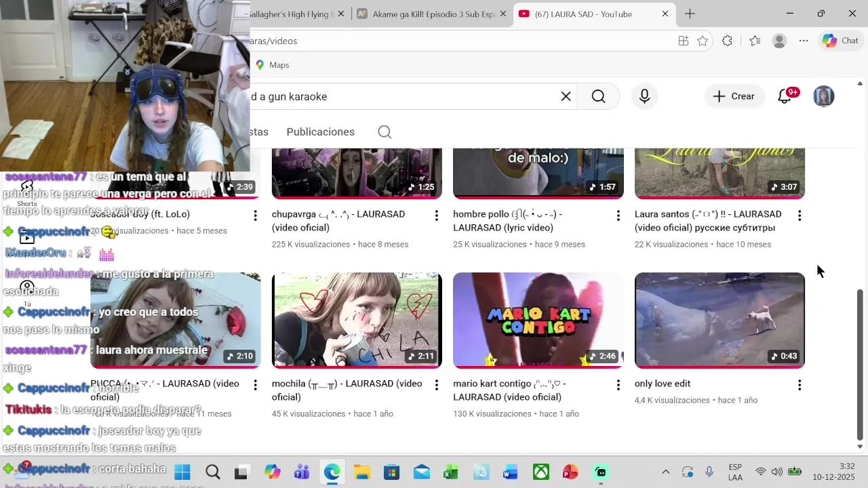Open Xbox app from taskbar
868x488 pixels.
[540, 472]
